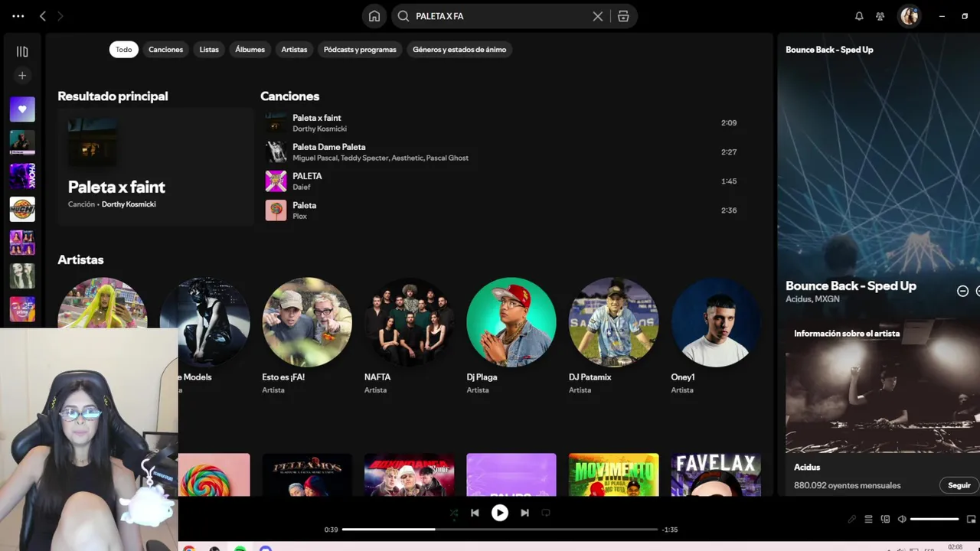Open the artist Esto es ¡FA!

pos(307,335)
